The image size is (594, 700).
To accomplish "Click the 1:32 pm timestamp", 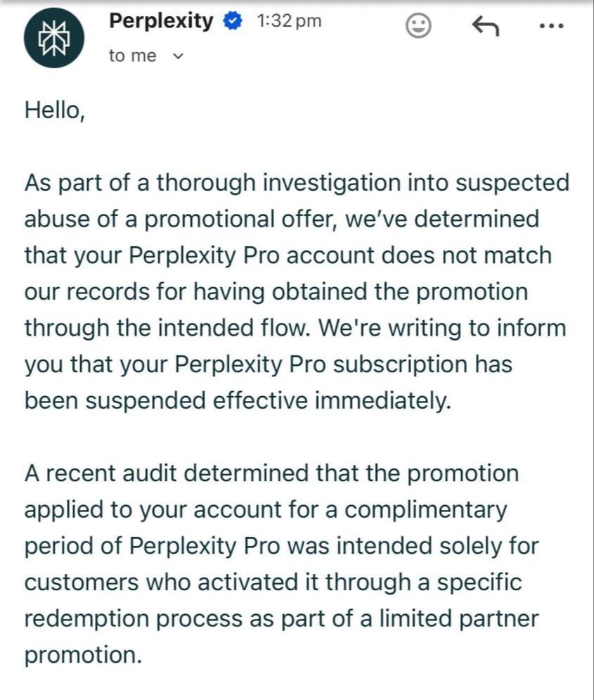I will pyautogui.click(x=289, y=22).
